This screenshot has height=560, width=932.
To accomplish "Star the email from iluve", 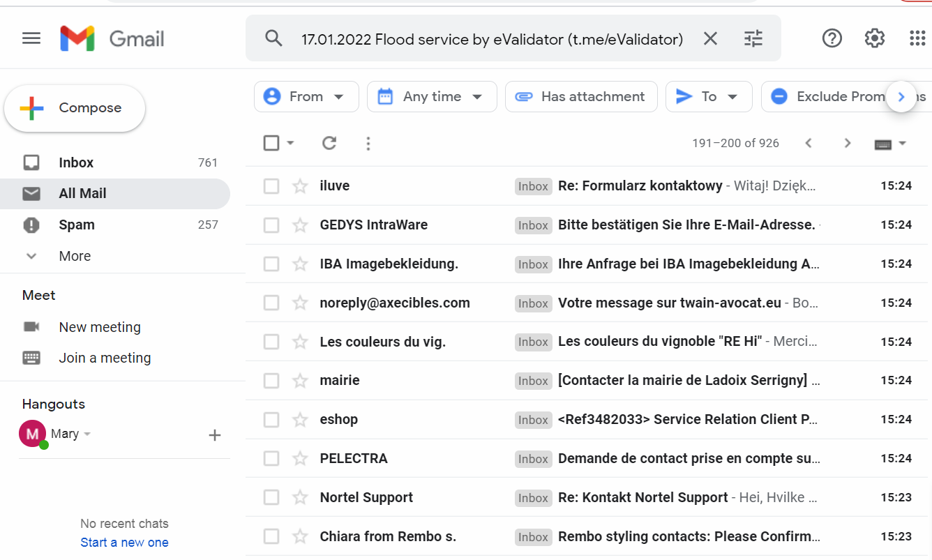I will tap(300, 186).
